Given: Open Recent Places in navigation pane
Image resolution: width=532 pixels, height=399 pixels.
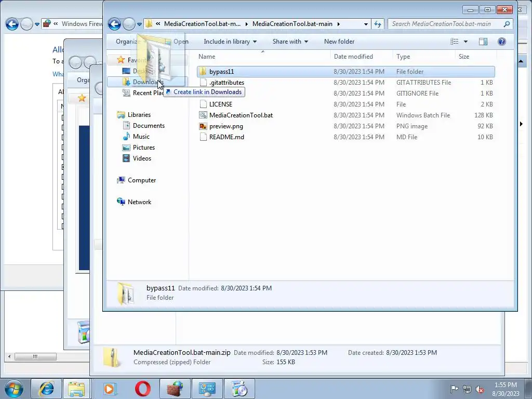Looking at the screenshot, I should [148, 93].
